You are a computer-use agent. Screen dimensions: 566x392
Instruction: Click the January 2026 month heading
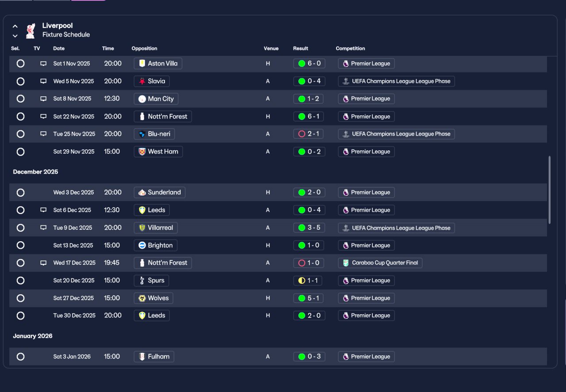33,336
